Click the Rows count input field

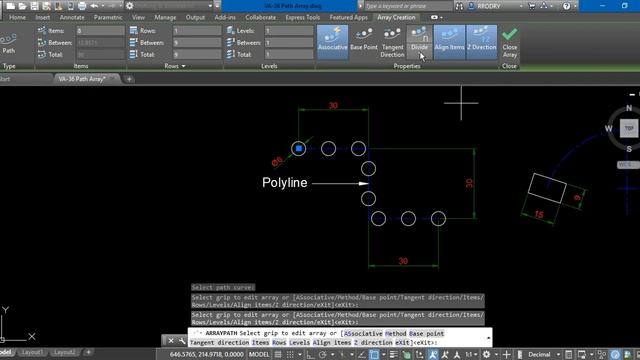pyautogui.click(x=197, y=31)
